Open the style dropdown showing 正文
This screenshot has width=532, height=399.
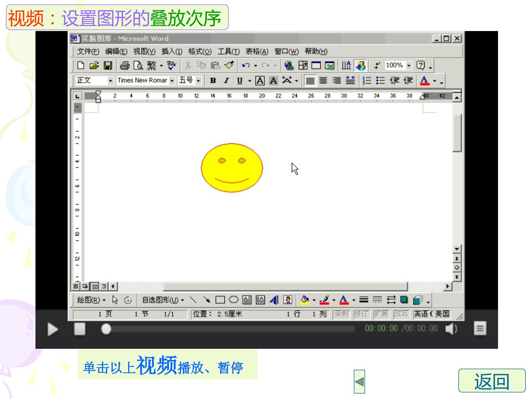110,81
